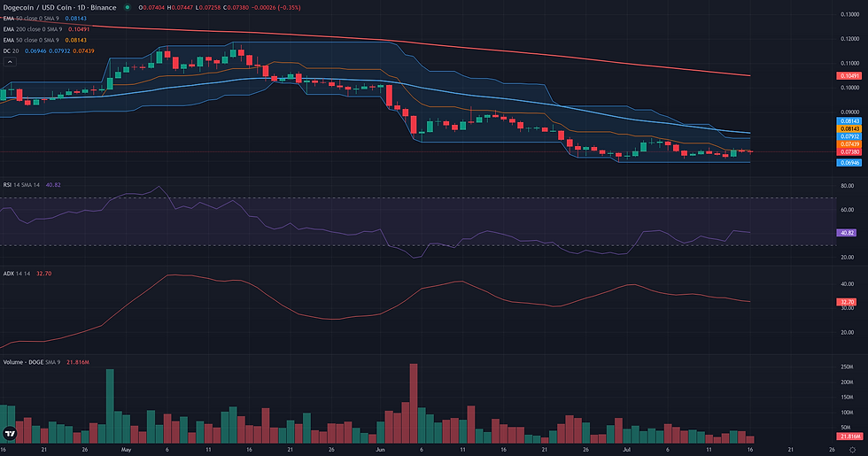Click the orange 0.08143 price axis label
Screen dimensions: 868x456
pos(849,128)
